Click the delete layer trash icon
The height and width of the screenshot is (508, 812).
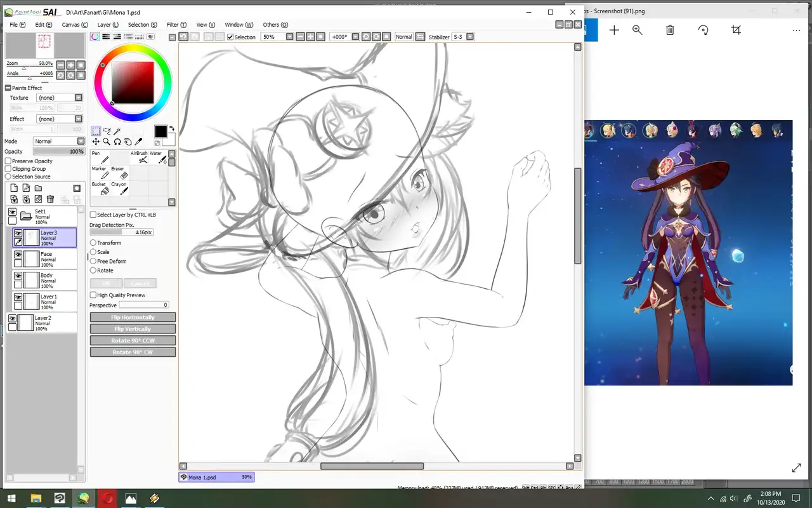[51, 199]
